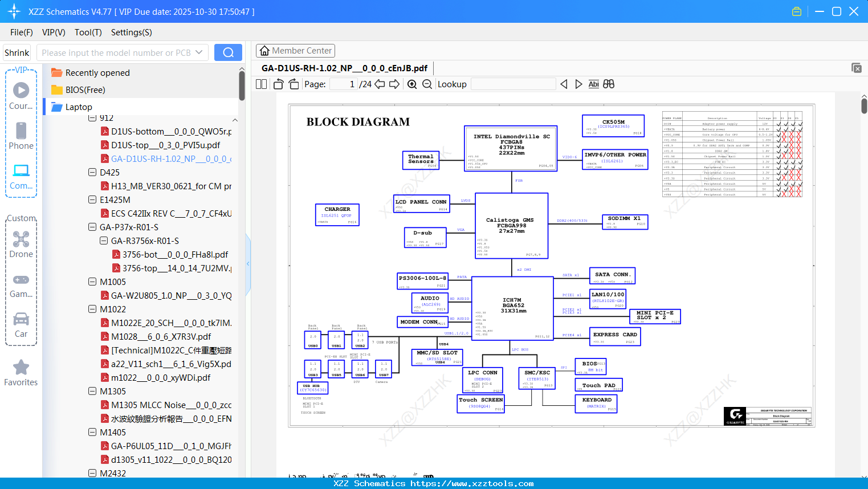Collapse the D425 tree node

point(92,172)
